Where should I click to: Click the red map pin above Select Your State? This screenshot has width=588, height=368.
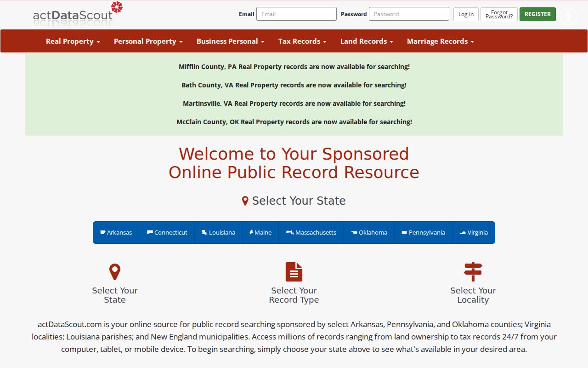(x=114, y=272)
